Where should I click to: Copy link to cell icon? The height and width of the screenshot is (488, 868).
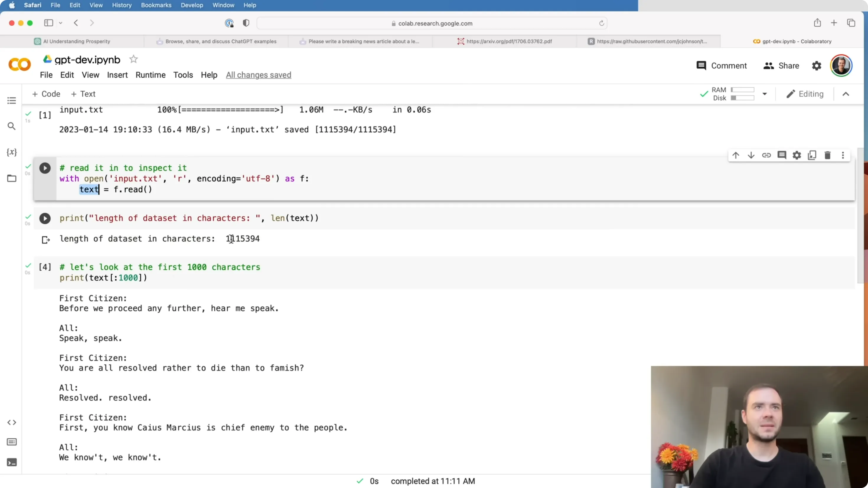(766, 155)
